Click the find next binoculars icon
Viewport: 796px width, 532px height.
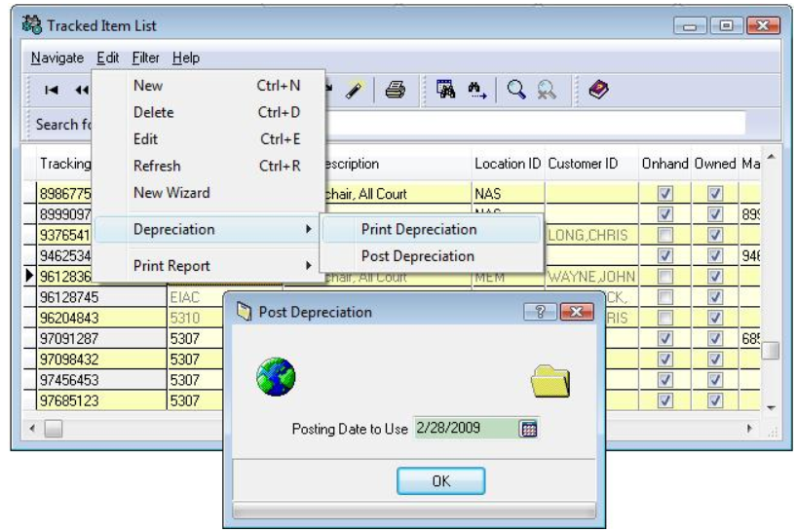tap(476, 90)
